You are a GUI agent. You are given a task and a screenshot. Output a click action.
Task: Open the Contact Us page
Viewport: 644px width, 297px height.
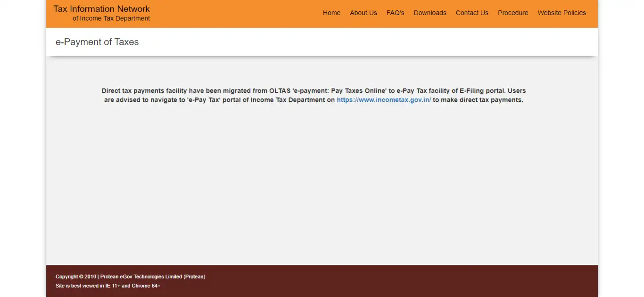pos(471,13)
